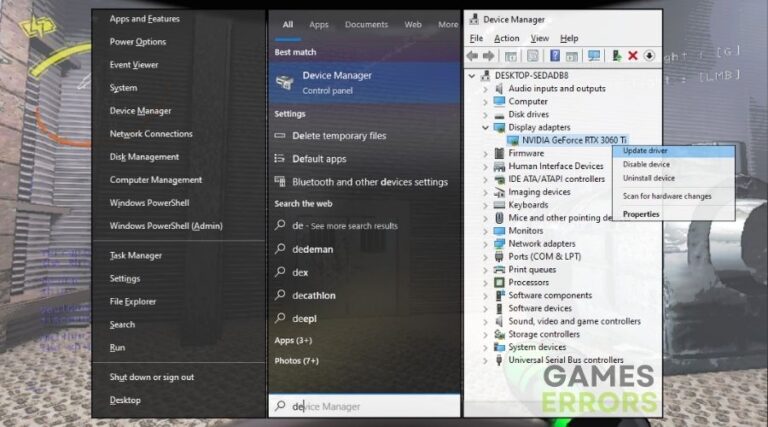Switch to the Apps search tab

coord(319,24)
